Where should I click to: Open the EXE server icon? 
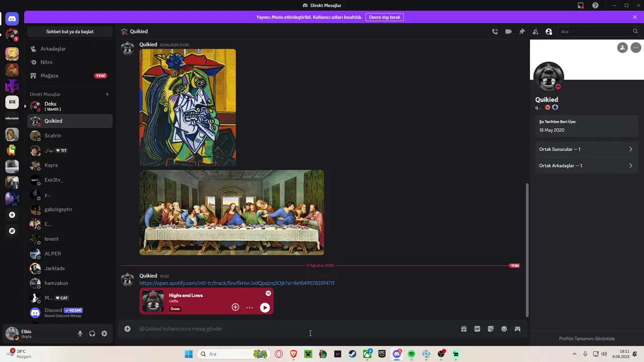click(x=12, y=102)
